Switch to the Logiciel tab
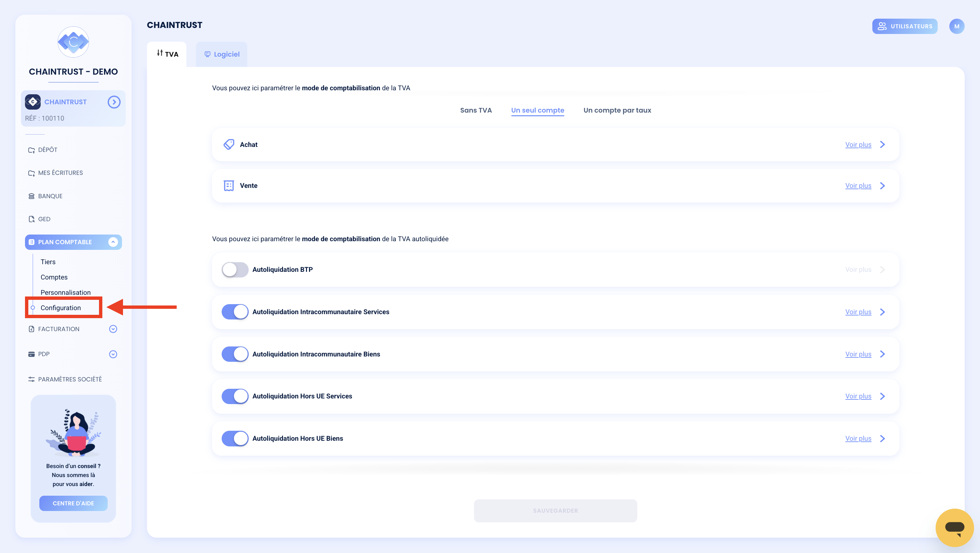The width and height of the screenshot is (980, 553). [222, 54]
